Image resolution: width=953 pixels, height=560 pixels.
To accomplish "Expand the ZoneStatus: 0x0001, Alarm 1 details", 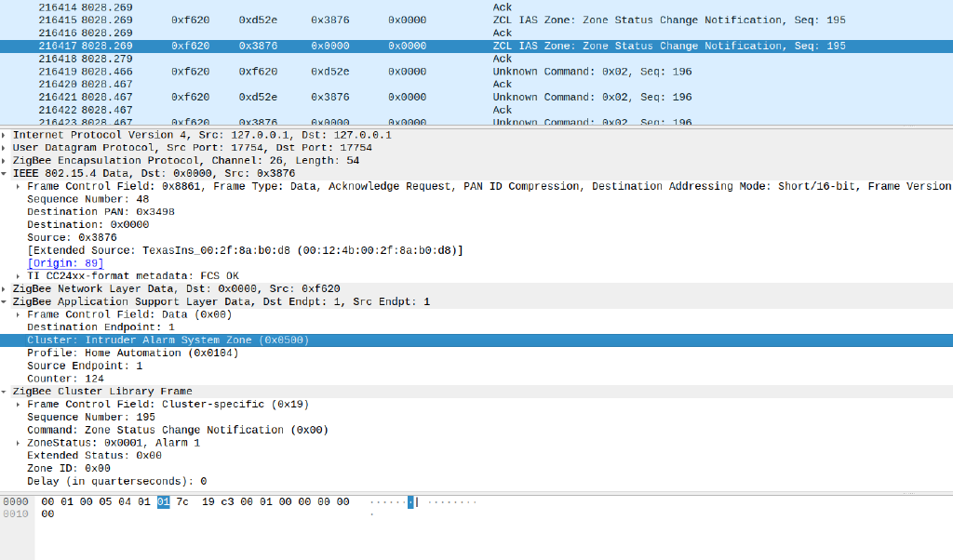I will (19, 442).
